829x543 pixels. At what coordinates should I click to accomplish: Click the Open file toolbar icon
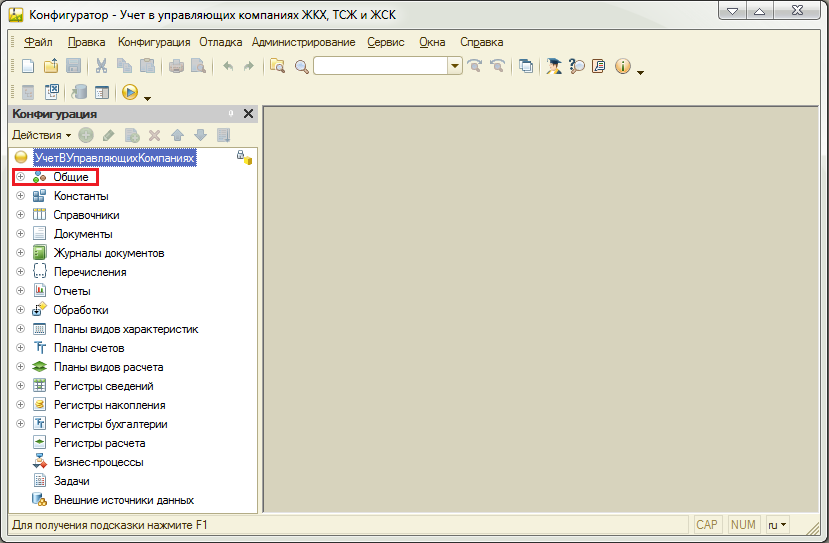click(51, 66)
